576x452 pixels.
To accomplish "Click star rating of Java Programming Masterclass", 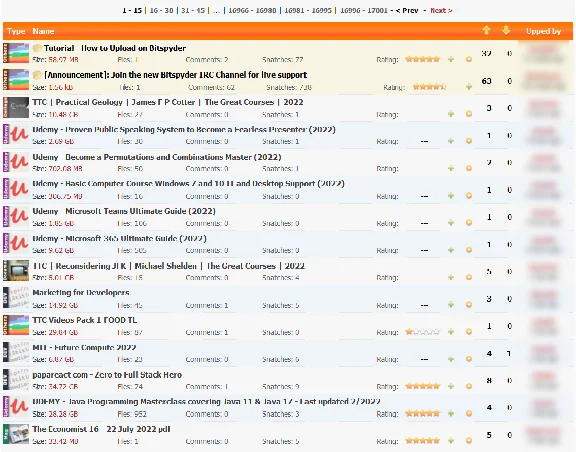I will [422, 413].
